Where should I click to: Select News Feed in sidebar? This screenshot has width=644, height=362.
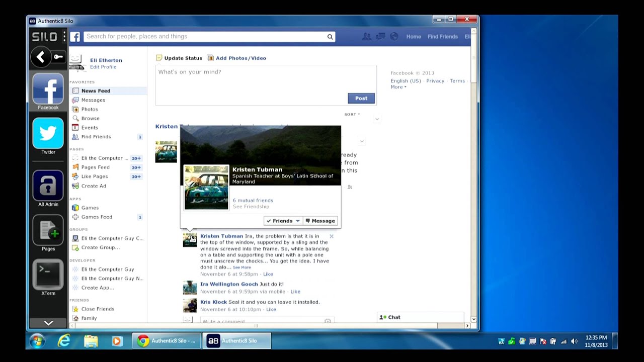pos(96,91)
